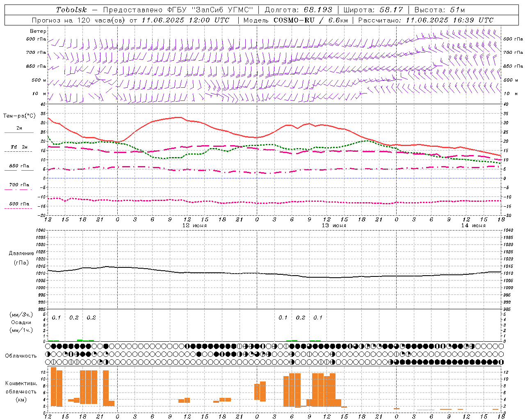Click the "Tobolsk" station name in the header
This screenshot has height=420, width=525.
pyautogui.click(x=71, y=10)
